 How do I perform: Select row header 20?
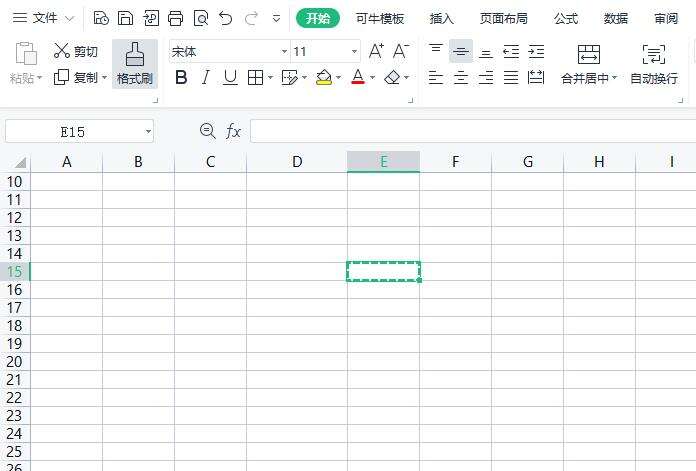pyautogui.click(x=15, y=362)
